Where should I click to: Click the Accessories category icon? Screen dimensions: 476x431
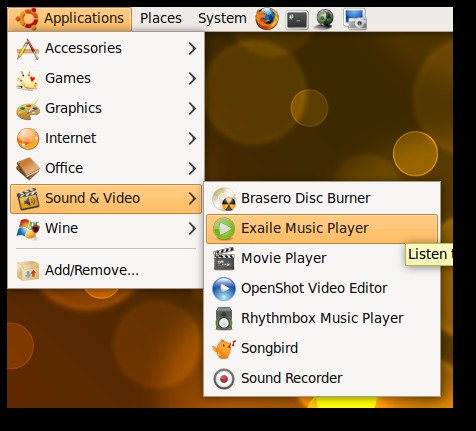28,49
